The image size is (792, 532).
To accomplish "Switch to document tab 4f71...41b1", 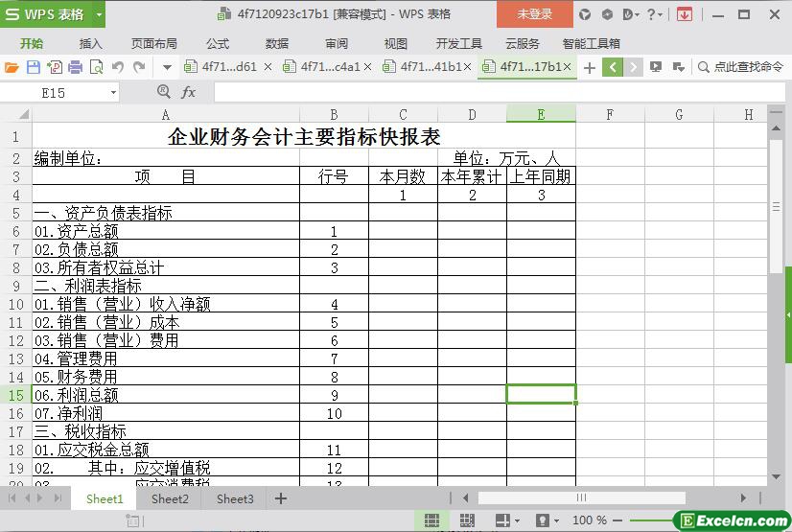I will pyautogui.click(x=422, y=67).
